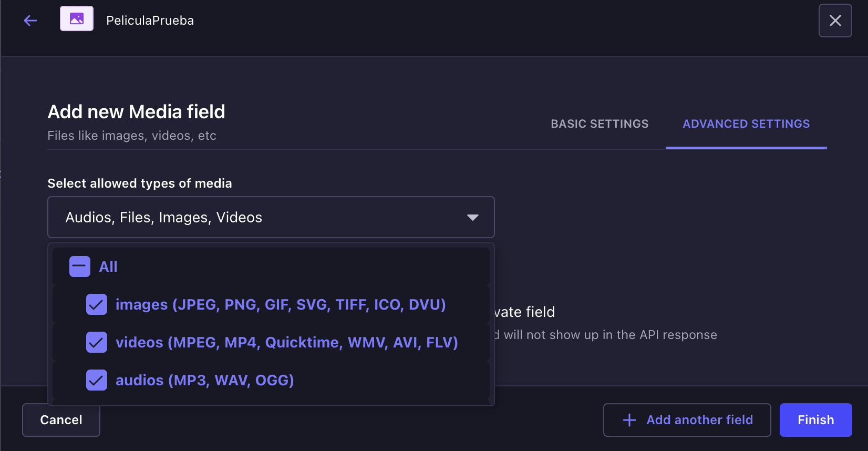Choose videos (MPEG, MP4, Quicktime) option
The height and width of the screenshot is (451, 868).
(287, 342)
